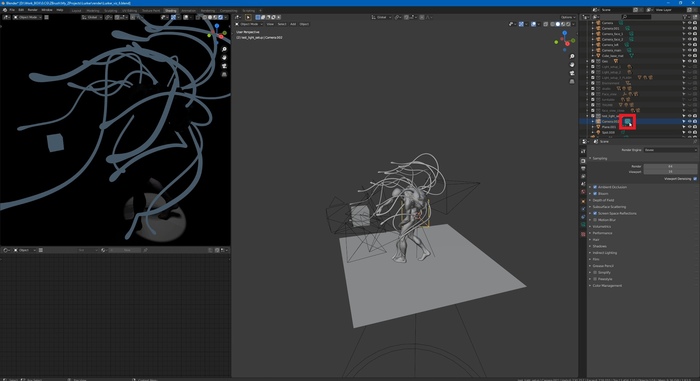This screenshot has width=700, height=381.
Task: Select the Spot.008 item in outliner
Action: coord(608,133)
